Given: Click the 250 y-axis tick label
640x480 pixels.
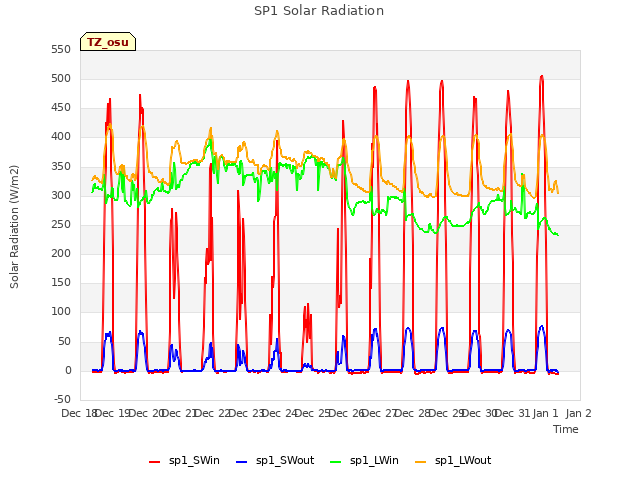Looking at the screenshot, I should point(61,224).
